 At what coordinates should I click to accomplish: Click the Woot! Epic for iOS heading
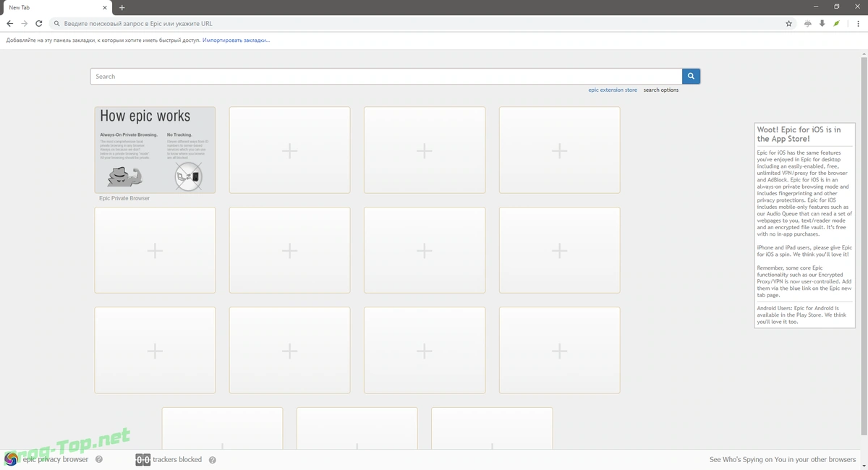tap(799, 134)
